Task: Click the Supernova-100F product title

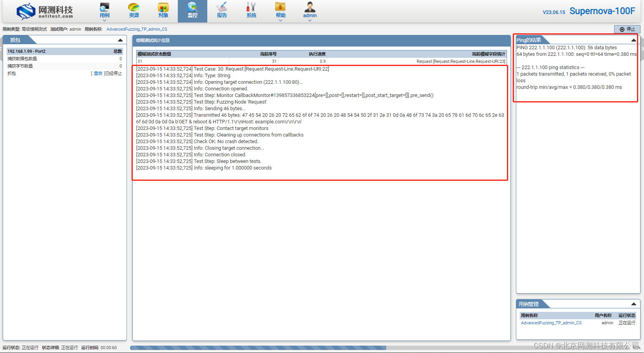Action: pos(602,11)
